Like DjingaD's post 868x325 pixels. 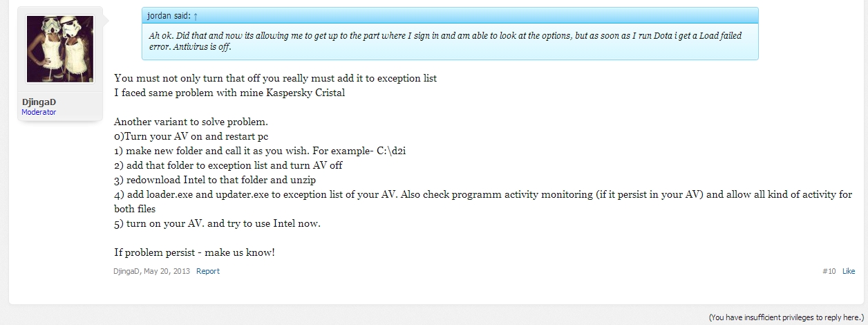849,271
